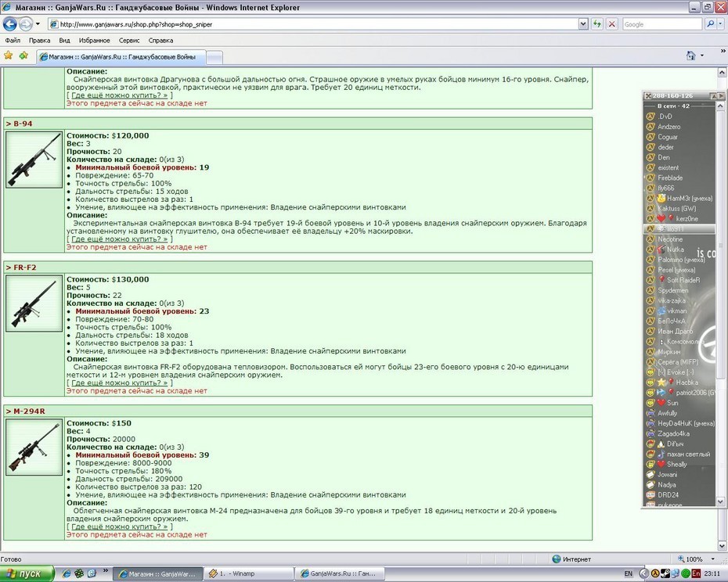Click the B-94 rifle thumbnail
This screenshot has height=582, width=728.
(34, 160)
